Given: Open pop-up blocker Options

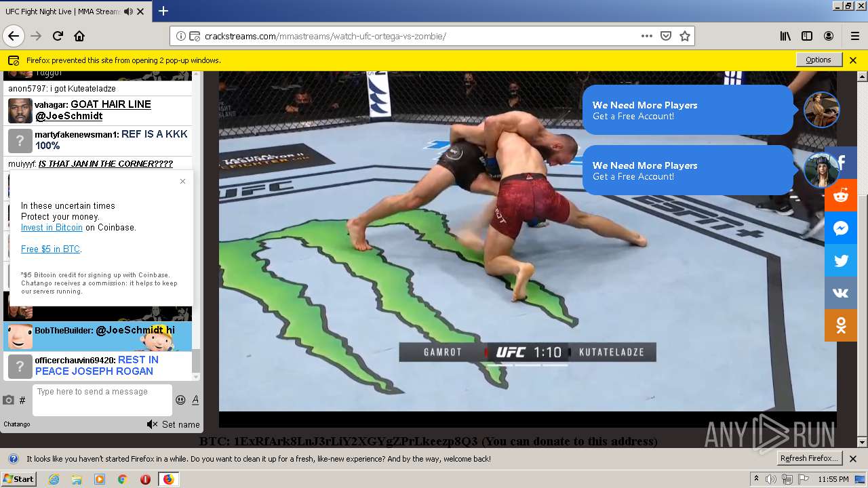Looking at the screenshot, I should [x=818, y=60].
